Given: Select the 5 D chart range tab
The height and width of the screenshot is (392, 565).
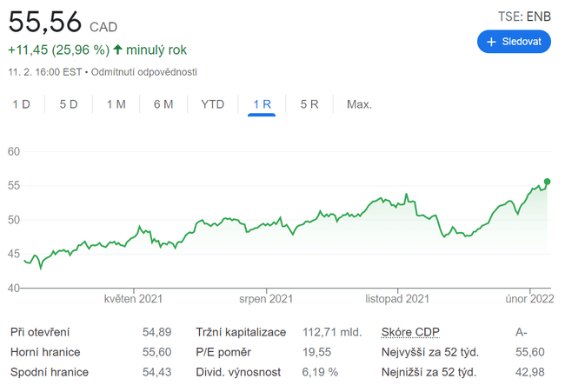Looking at the screenshot, I should click(69, 104).
